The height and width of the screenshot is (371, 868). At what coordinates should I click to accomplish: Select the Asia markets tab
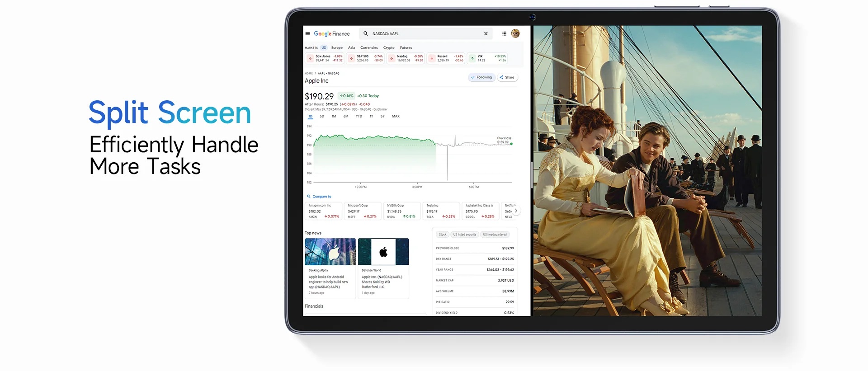click(x=351, y=47)
